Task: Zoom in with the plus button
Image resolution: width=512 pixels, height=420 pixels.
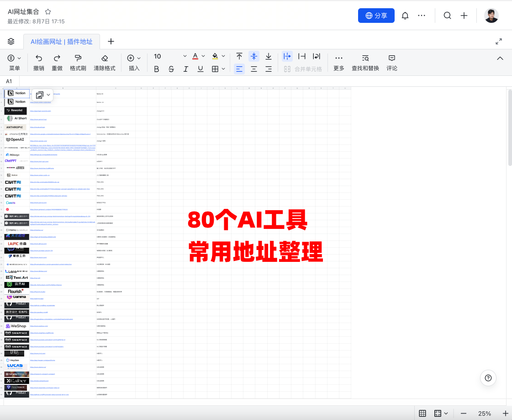Action: [505, 413]
